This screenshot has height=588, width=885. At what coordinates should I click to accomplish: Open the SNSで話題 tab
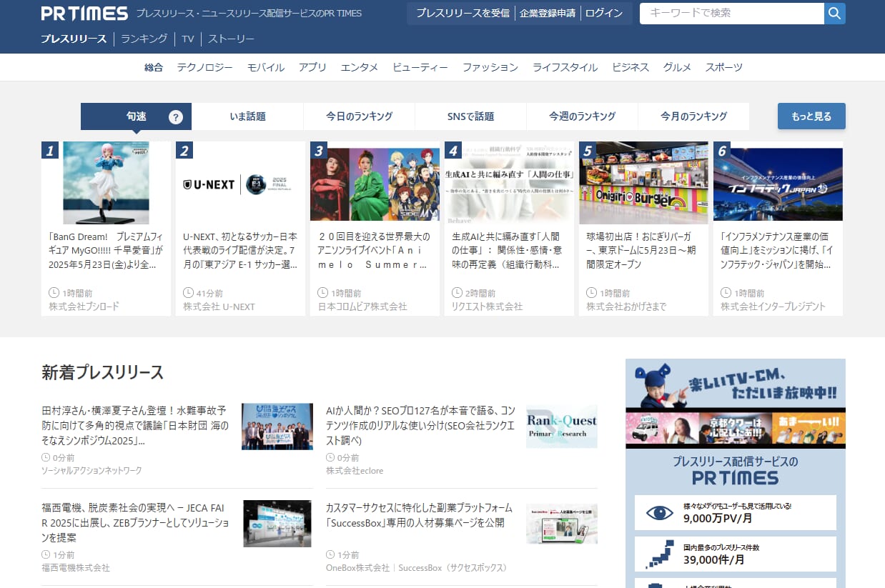click(x=470, y=116)
